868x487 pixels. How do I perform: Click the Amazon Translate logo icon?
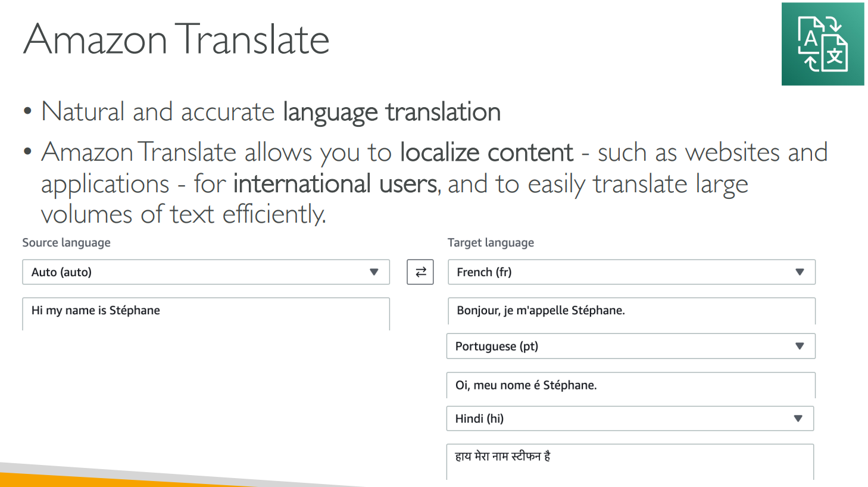pyautogui.click(x=822, y=44)
